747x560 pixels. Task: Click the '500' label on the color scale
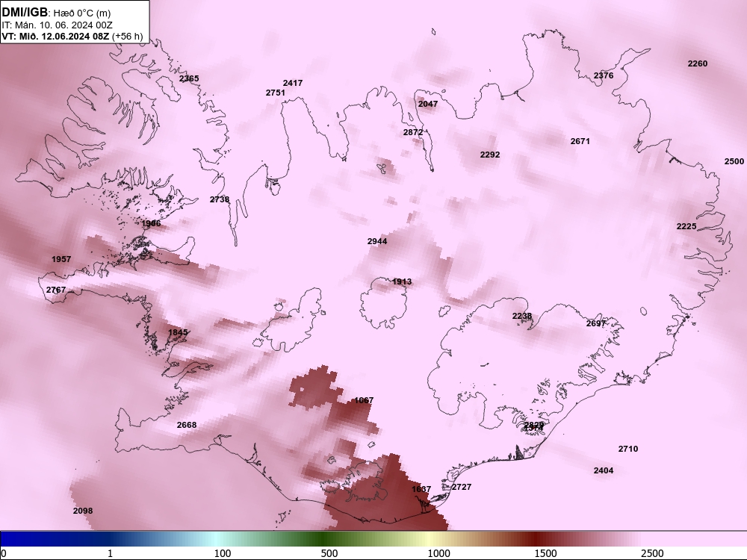coord(329,553)
